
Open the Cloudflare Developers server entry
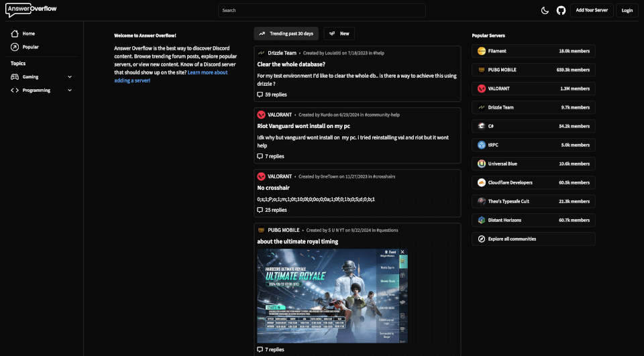coord(533,183)
